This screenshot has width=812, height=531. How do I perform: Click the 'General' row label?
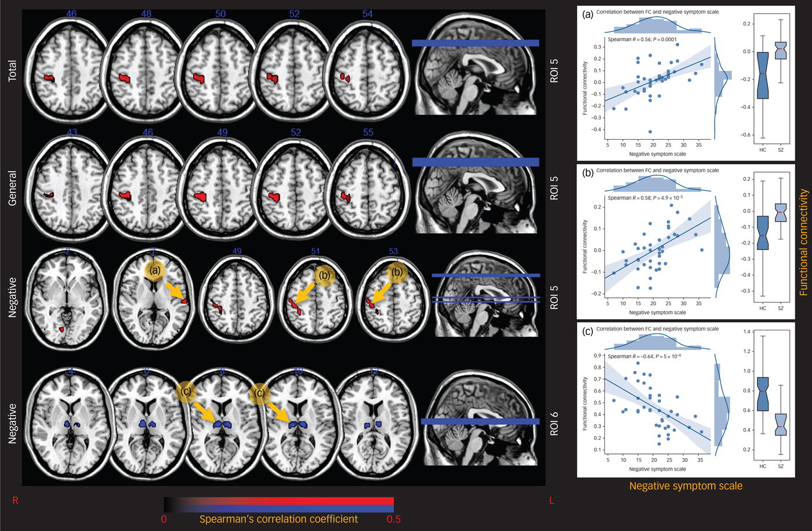pos(13,188)
